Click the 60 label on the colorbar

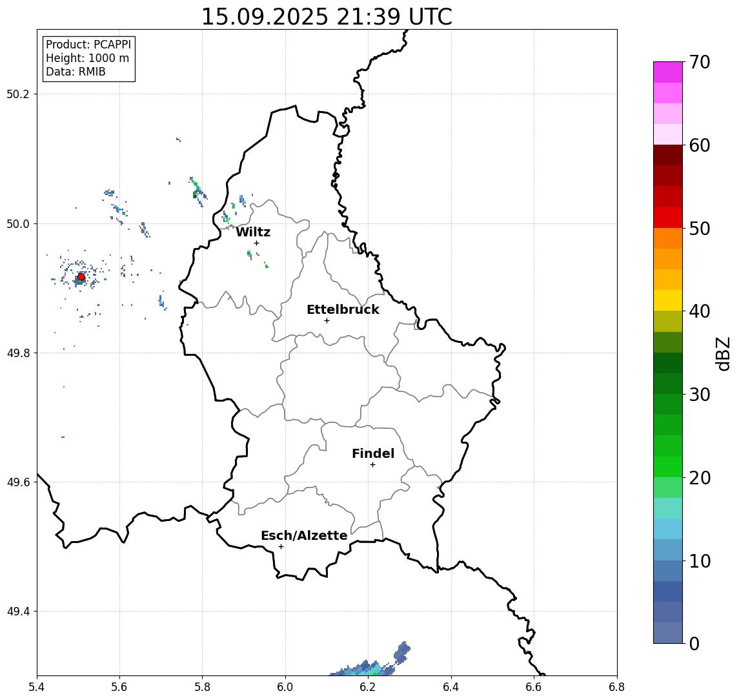tap(700, 145)
